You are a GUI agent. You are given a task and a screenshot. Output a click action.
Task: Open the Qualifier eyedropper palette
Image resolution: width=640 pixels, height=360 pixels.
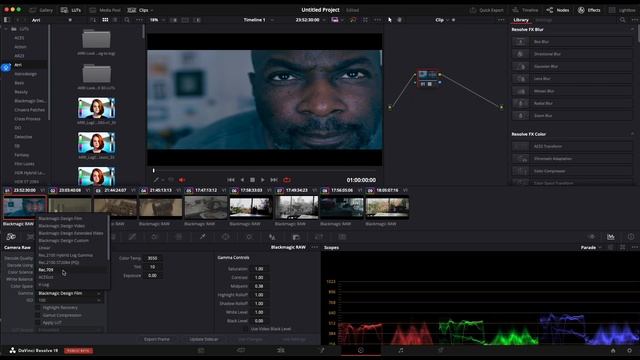tap(202, 237)
